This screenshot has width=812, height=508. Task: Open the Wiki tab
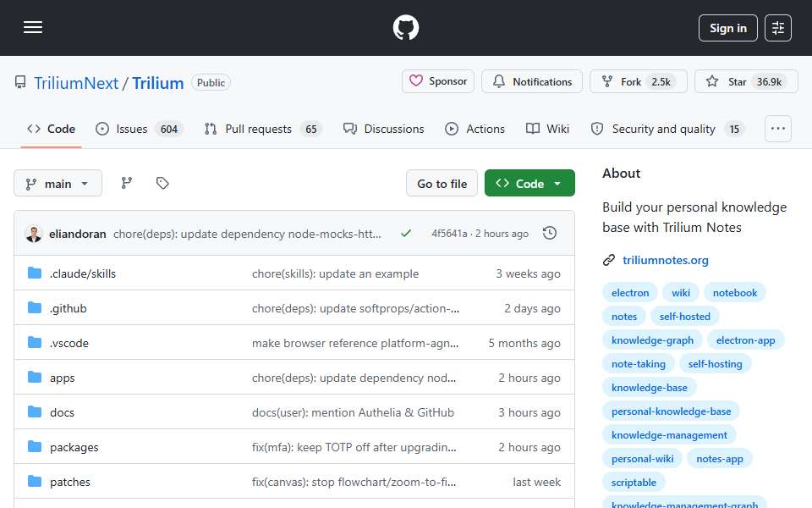click(x=547, y=129)
